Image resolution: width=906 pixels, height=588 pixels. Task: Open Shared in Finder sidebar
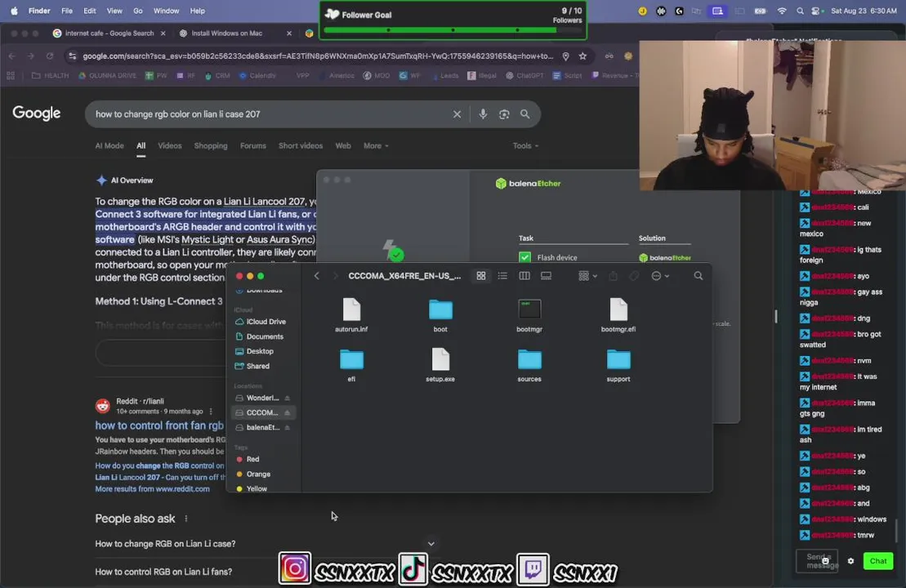pyautogui.click(x=252, y=366)
